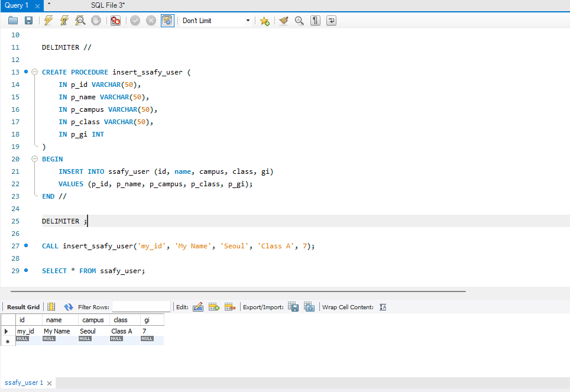The height and width of the screenshot is (392, 570).
Task: Sort by id column header
Action: 29,320
